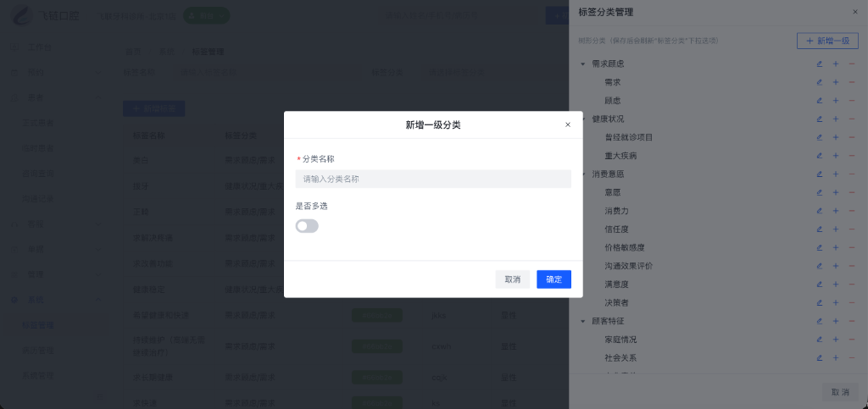
Task: Add a subcategory under 需求顾虑
Action: point(836,64)
